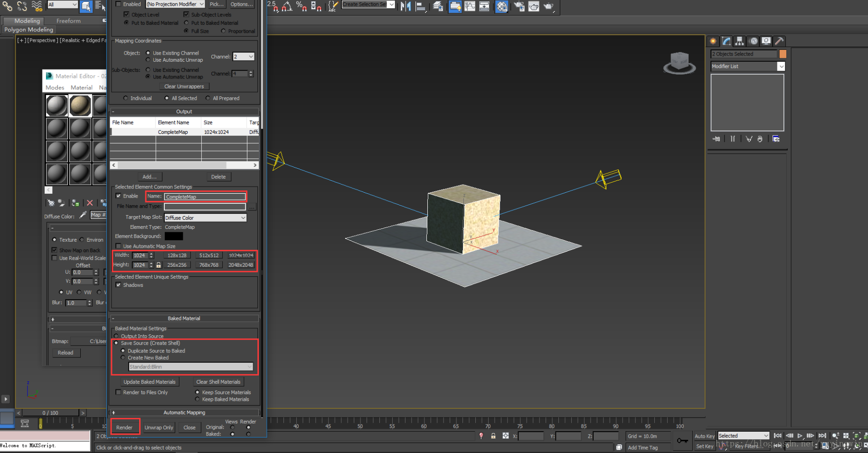Open the No Projection Modifier dropdown
Image resolution: width=868 pixels, height=453 pixels.
[x=175, y=4]
